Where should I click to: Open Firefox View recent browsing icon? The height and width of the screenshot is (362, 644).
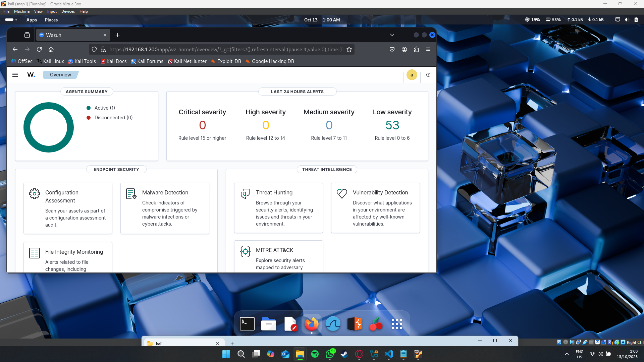tap(27, 35)
